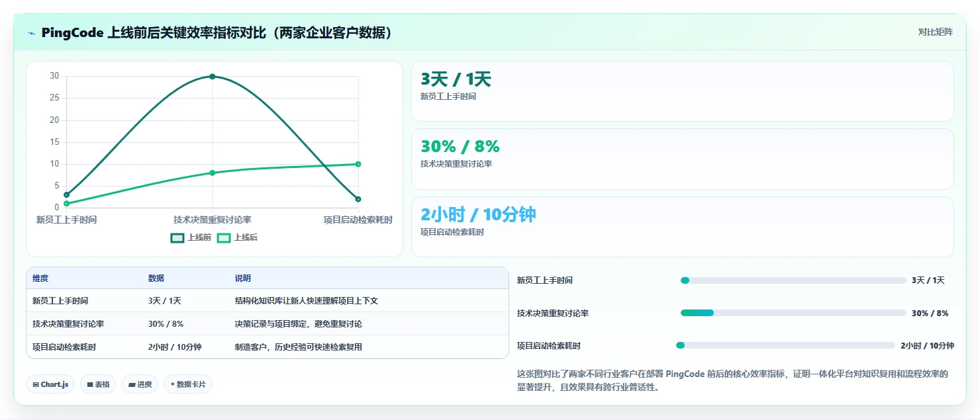Image resolution: width=980 pixels, height=420 pixels.
Task: Click the 技术决策重复讨论率 chart axis label
Action: click(213, 220)
